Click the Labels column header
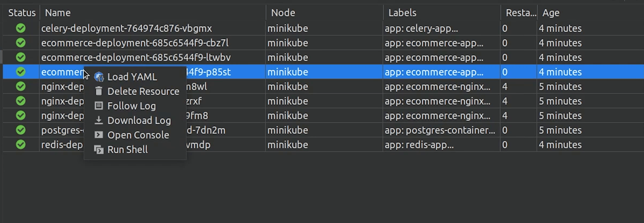644x223 pixels. click(402, 13)
